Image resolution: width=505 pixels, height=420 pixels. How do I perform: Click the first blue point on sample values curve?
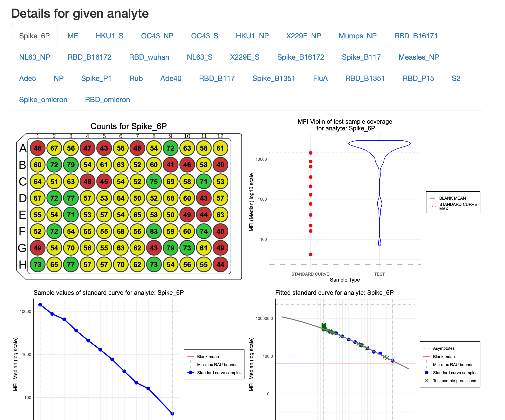[x=40, y=305]
